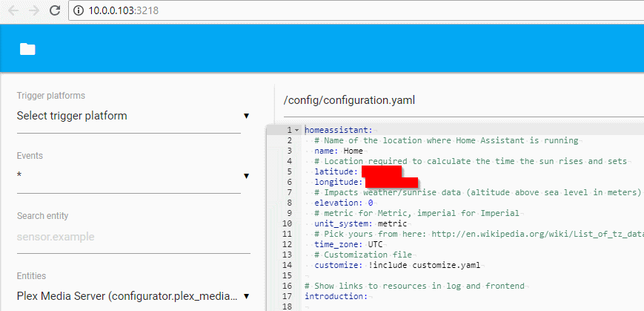This screenshot has width=644, height=311.
Task: Open the folder file browser icon
Action: tap(27, 49)
